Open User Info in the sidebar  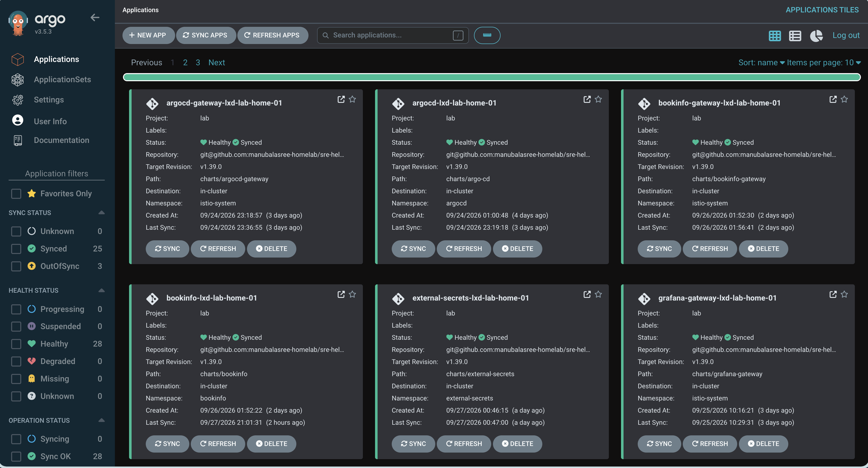[x=50, y=121]
